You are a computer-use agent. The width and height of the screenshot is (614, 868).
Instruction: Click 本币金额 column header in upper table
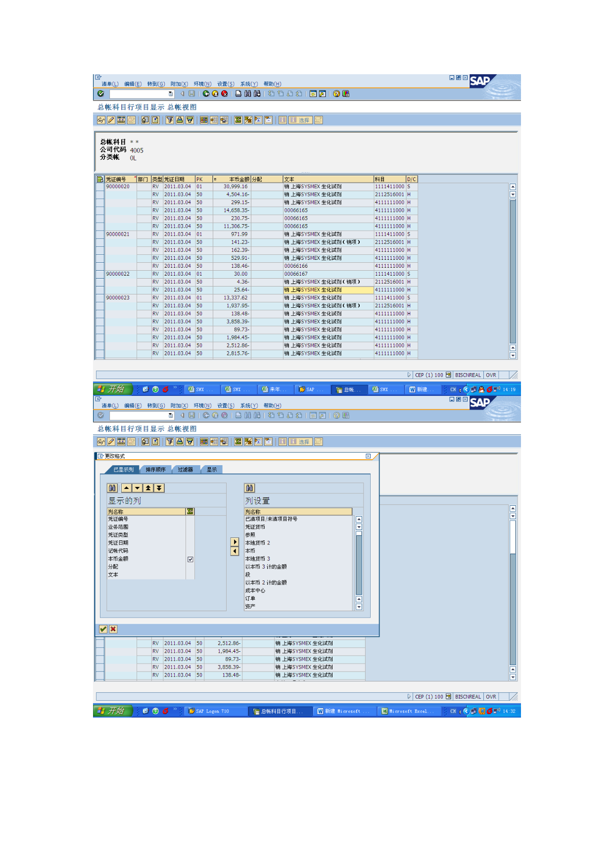click(x=232, y=179)
